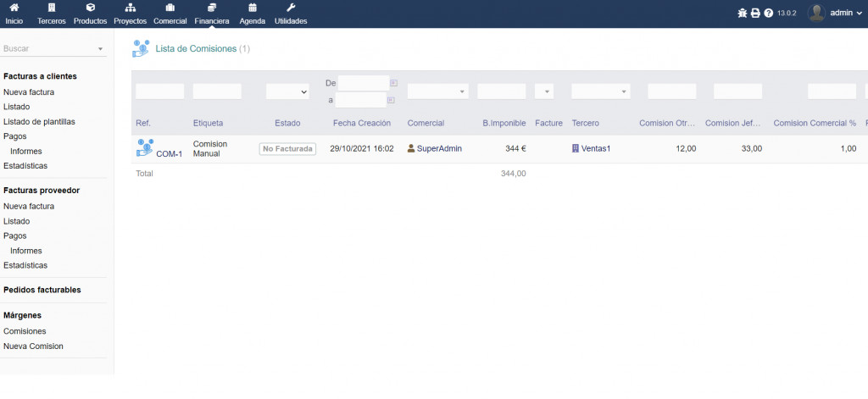868x399 pixels.
Task: Sort by Fecha Creación column header
Action: [361, 123]
